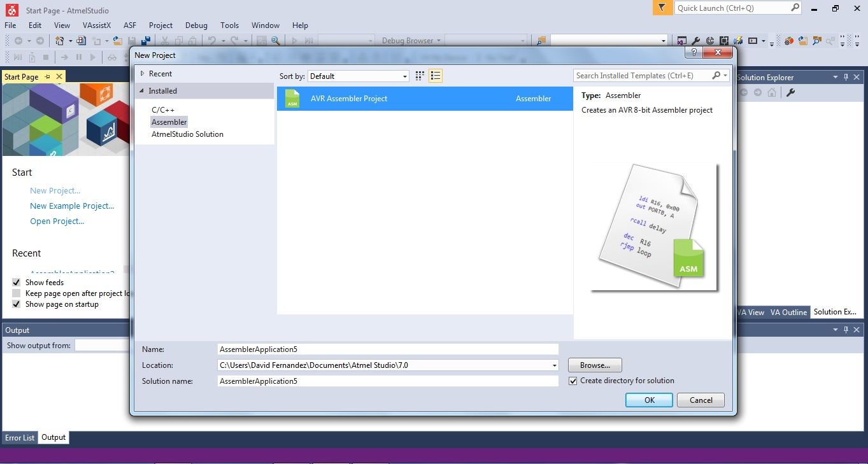Switch template list to small icons view
868x464 pixels.
click(x=419, y=75)
